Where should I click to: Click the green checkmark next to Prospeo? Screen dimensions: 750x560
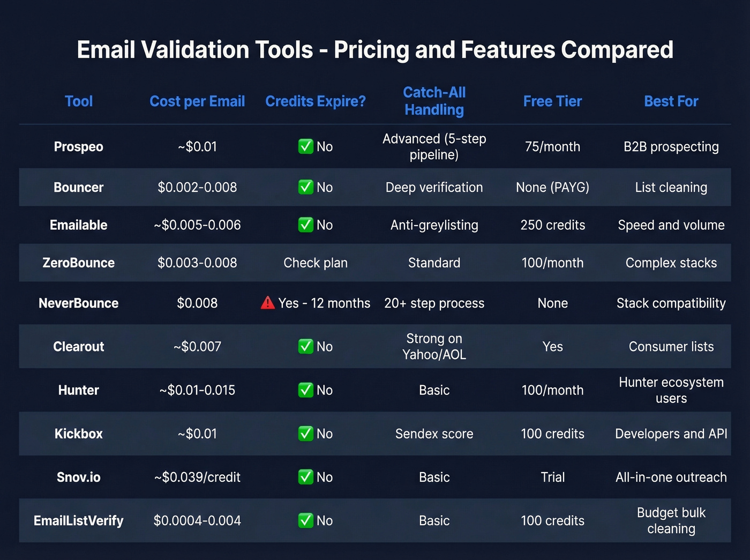click(305, 146)
